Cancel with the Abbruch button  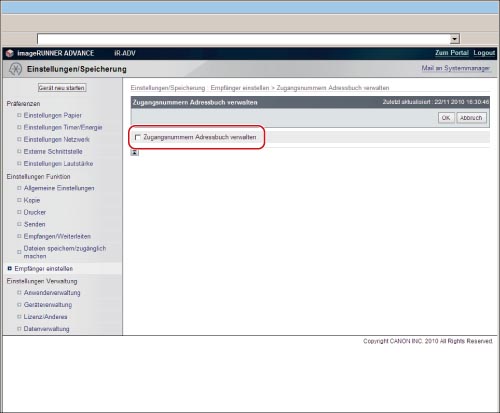471,118
